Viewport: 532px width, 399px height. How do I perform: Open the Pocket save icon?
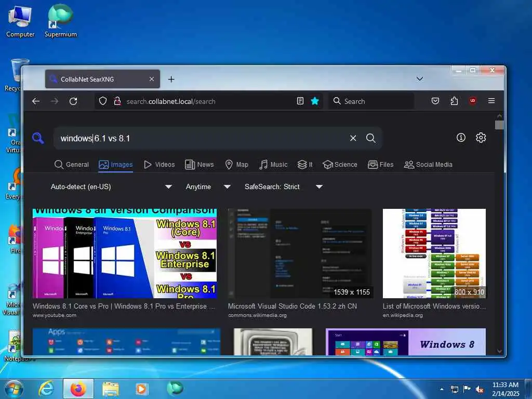[x=435, y=101]
